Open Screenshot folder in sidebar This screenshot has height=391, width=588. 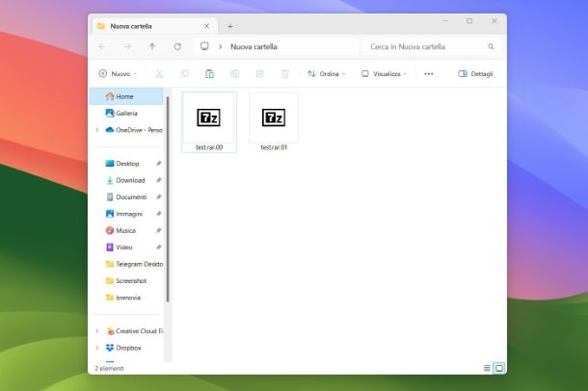click(126, 281)
